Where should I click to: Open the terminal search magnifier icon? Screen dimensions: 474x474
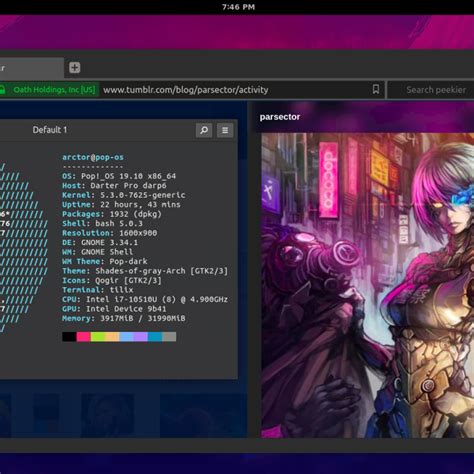(x=204, y=130)
